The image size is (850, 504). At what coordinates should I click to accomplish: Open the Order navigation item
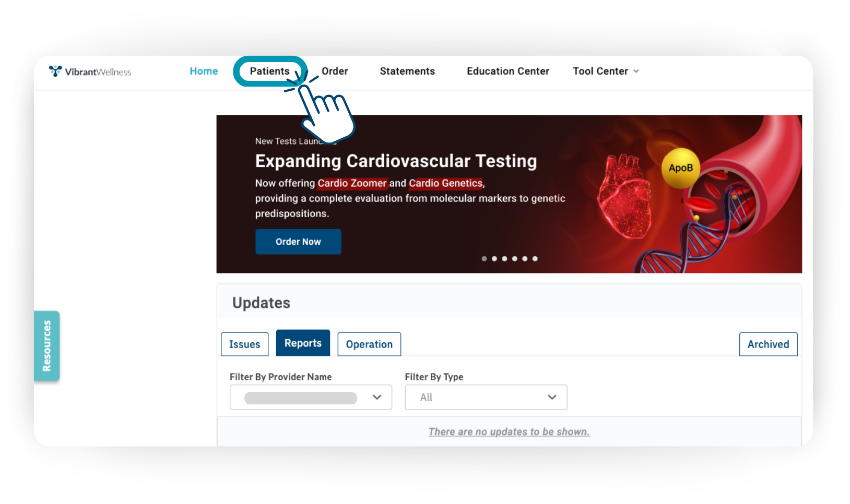click(x=335, y=71)
